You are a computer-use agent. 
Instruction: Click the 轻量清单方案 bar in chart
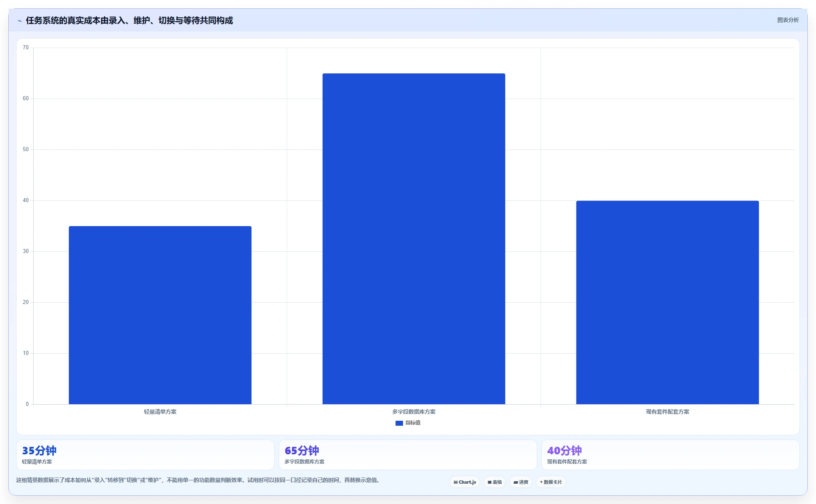click(160, 315)
